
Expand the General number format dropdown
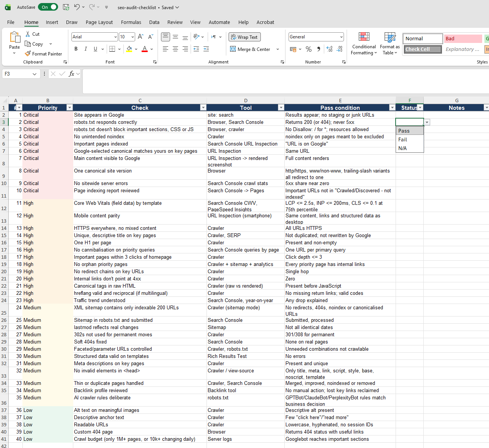point(341,37)
